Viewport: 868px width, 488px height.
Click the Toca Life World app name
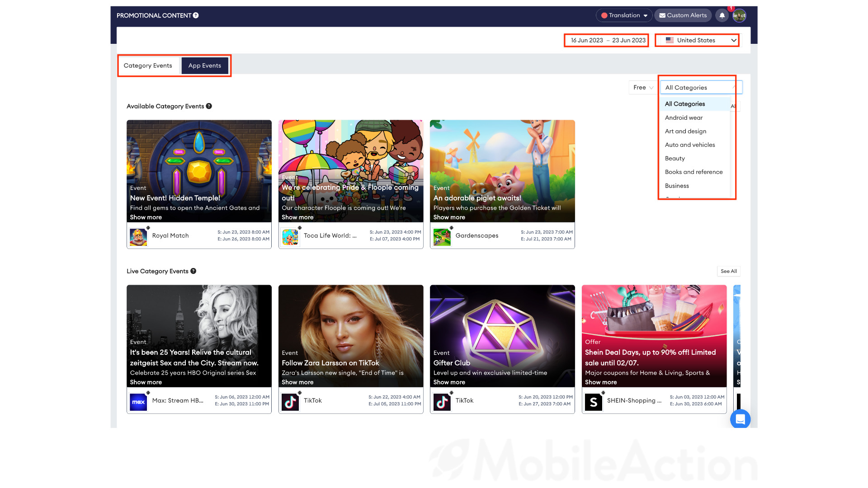pyautogui.click(x=330, y=236)
